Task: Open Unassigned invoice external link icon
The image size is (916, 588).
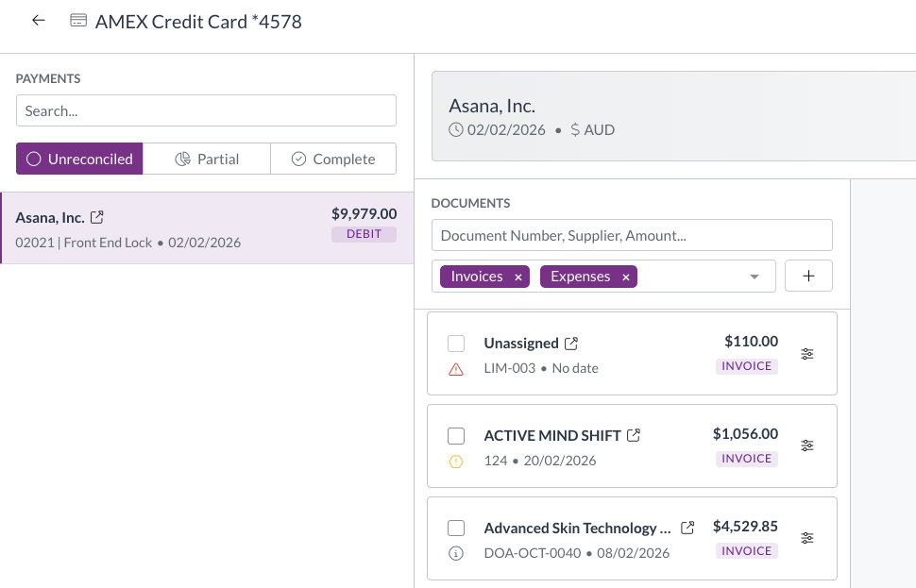Action: click(571, 344)
